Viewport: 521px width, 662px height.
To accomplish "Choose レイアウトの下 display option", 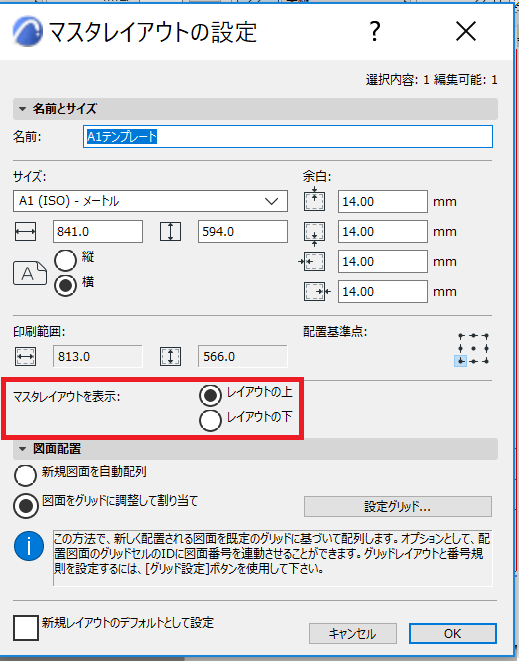I will (211, 420).
